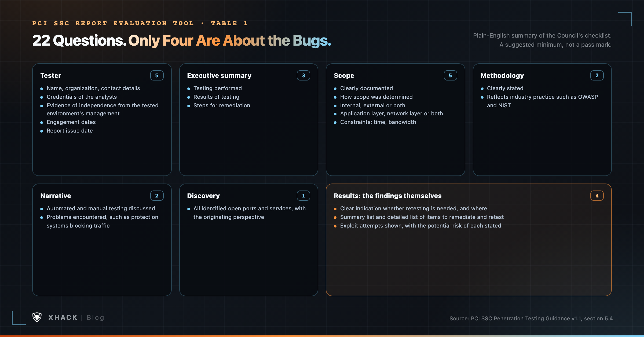
Task: Click the Narrative count badge 2
Action: point(157,196)
